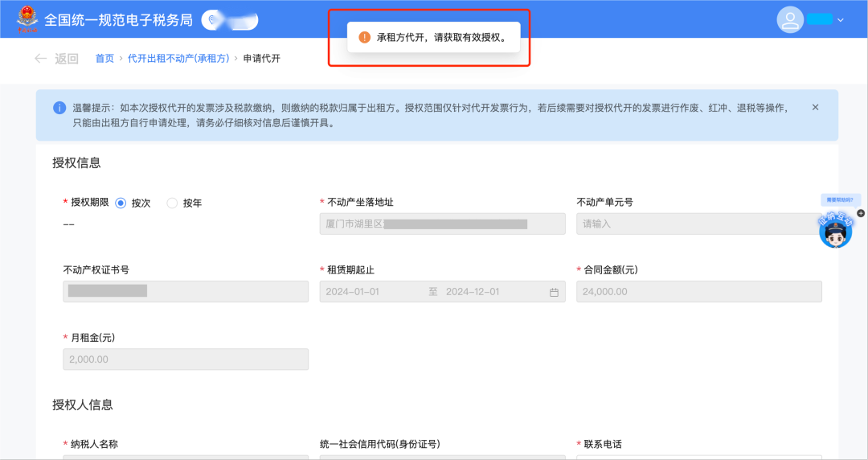This screenshot has height=460, width=868.
Task: Expand the account dropdown chevron
Action: point(841,20)
